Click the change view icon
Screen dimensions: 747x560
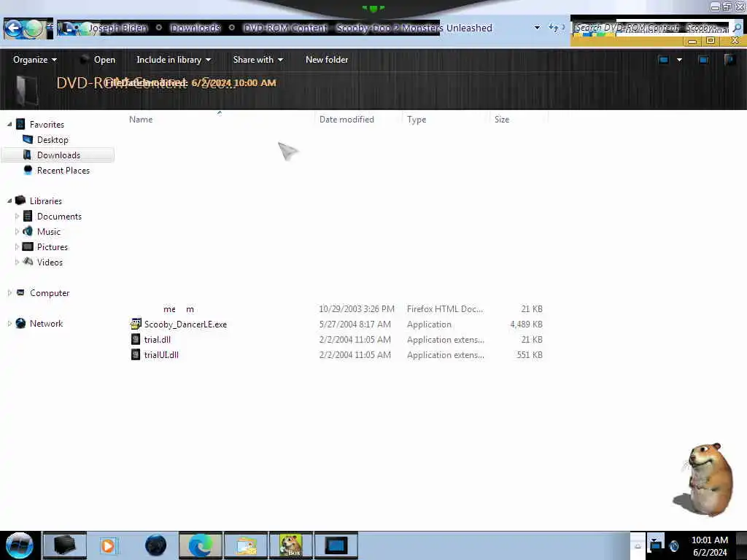[663, 60]
